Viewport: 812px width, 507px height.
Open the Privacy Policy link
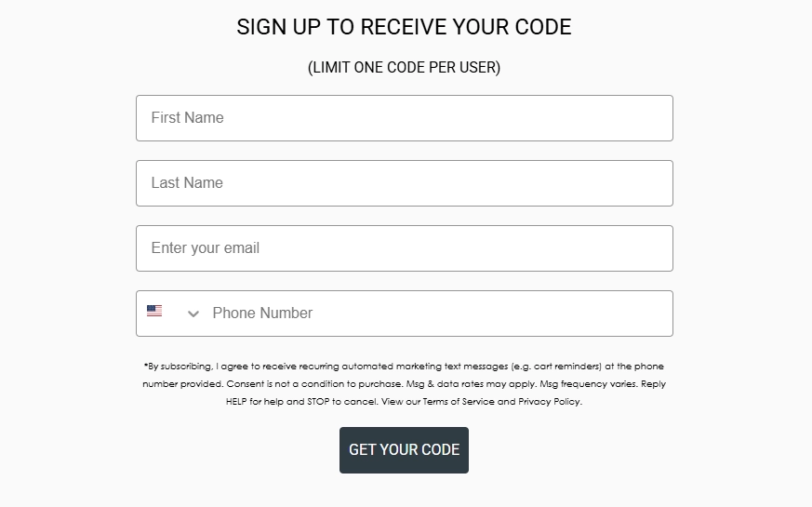coord(550,402)
